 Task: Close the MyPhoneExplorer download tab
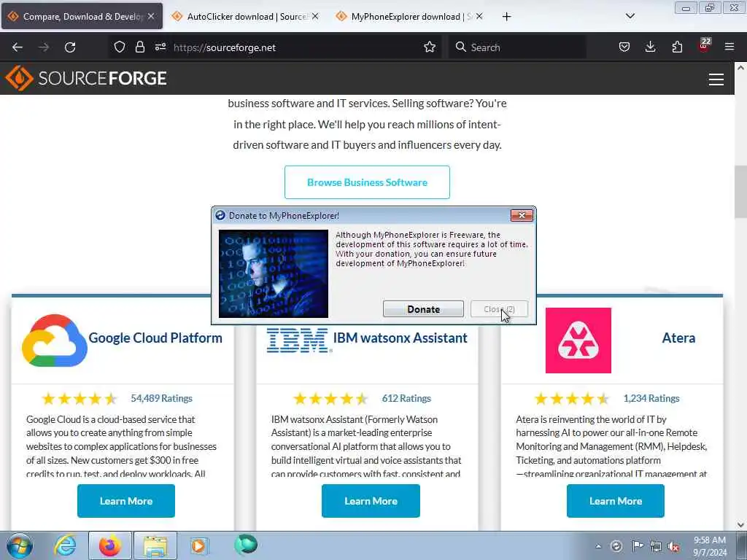click(479, 16)
